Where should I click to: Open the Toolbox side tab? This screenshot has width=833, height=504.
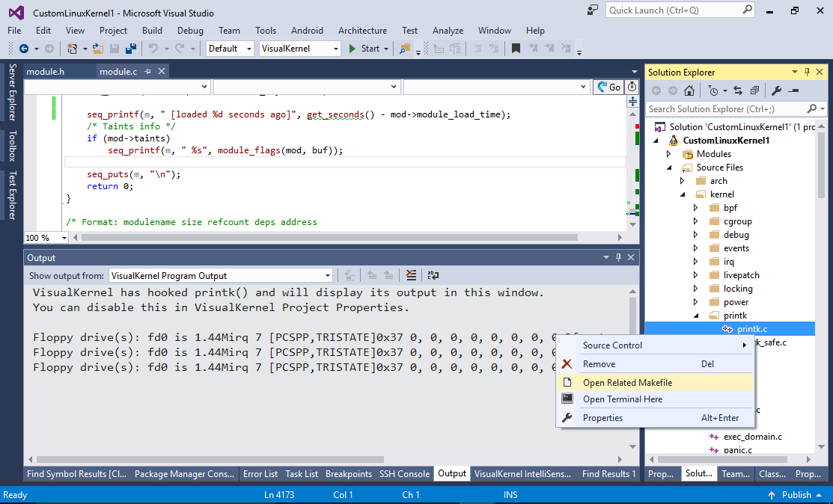pos(12,145)
